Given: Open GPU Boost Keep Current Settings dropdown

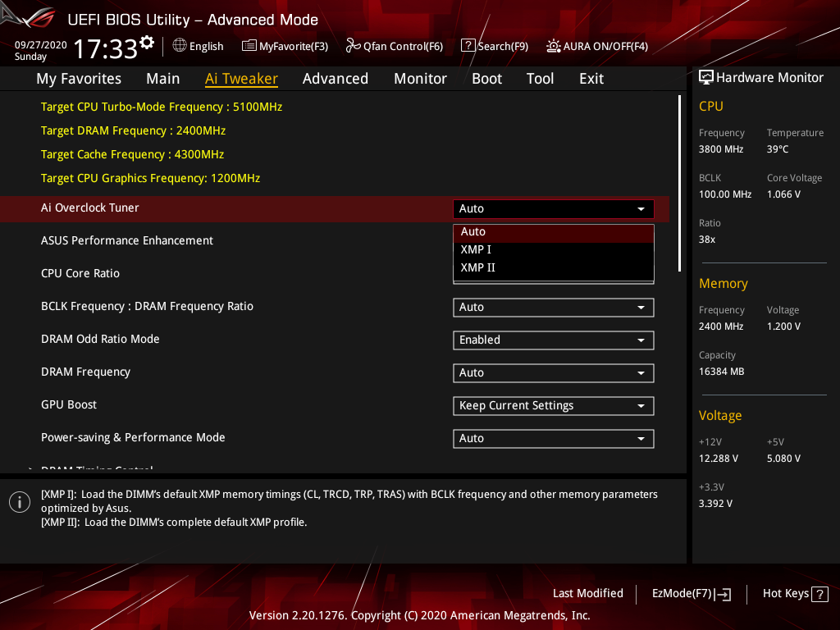Looking at the screenshot, I should click(x=554, y=405).
